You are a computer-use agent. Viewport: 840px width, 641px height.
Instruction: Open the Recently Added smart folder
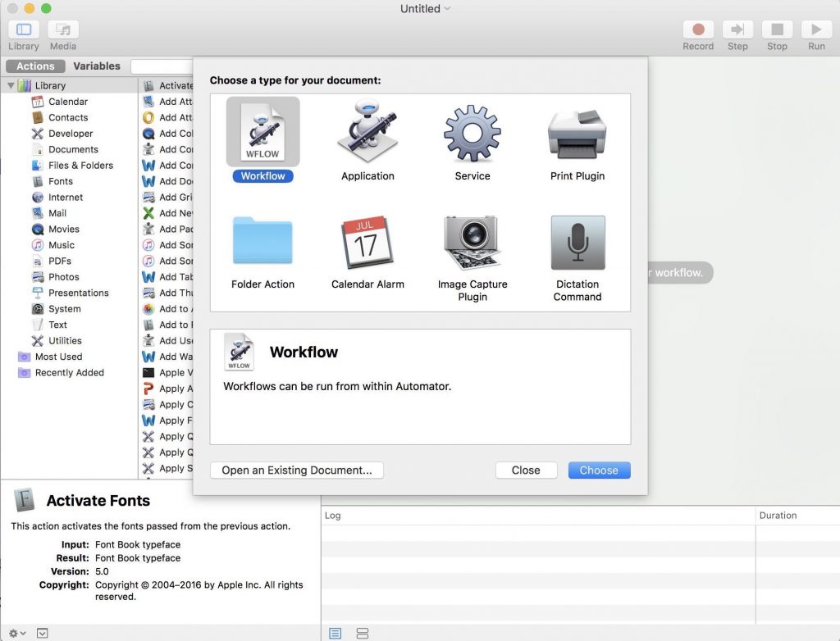click(70, 373)
